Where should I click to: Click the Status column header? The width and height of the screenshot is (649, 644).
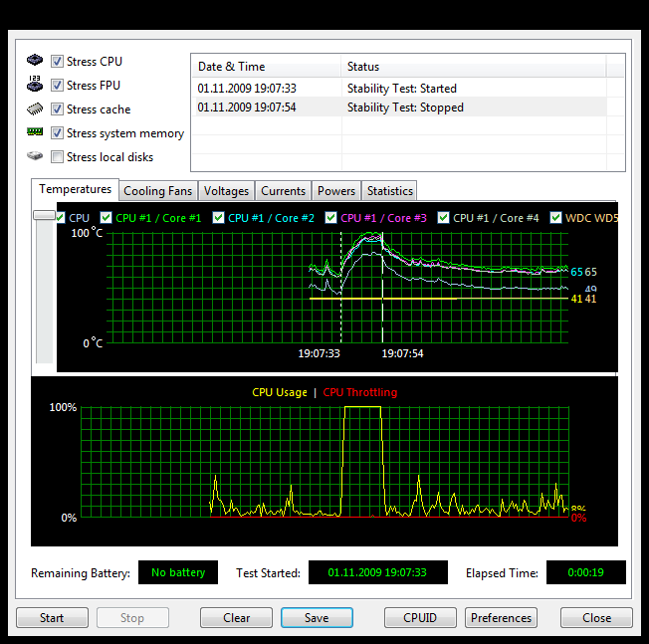coord(474,67)
